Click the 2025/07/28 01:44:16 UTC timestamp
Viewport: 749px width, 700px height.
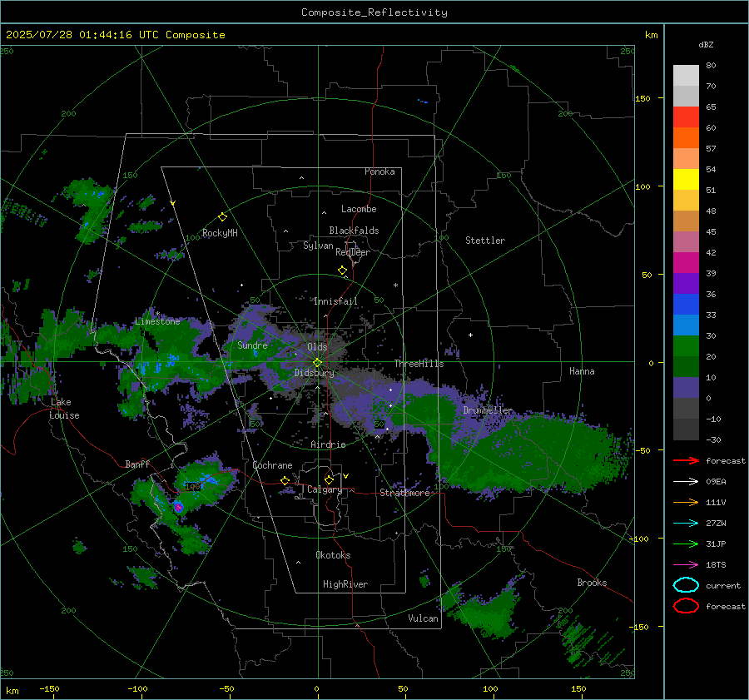point(82,35)
